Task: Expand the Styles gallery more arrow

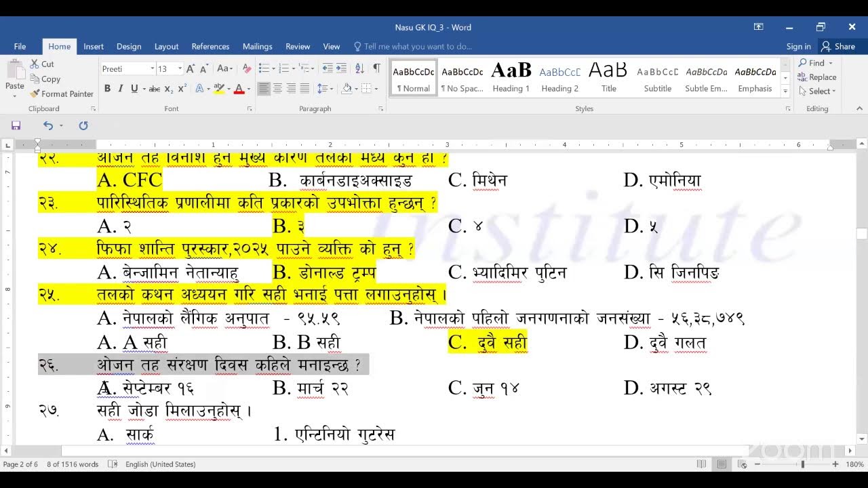Action: click(x=785, y=91)
